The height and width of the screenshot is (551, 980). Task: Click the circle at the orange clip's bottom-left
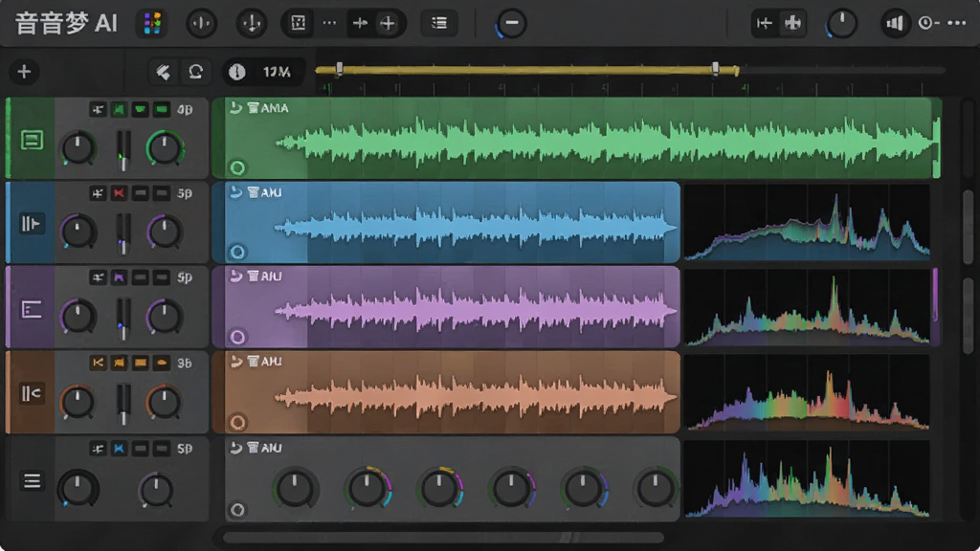[237, 422]
